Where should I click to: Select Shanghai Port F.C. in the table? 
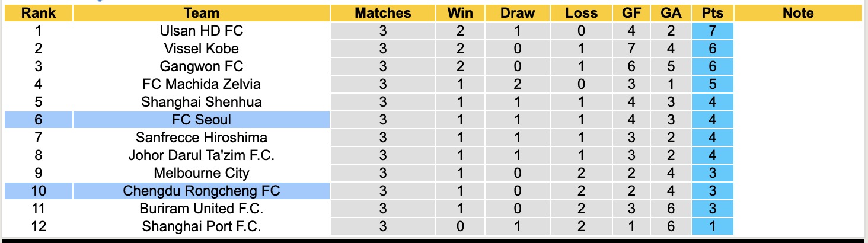(x=201, y=226)
